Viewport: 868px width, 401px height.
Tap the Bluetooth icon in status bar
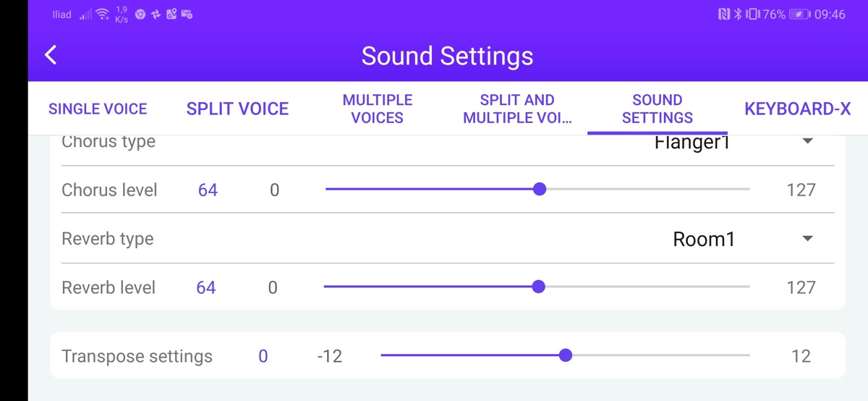click(x=737, y=14)
